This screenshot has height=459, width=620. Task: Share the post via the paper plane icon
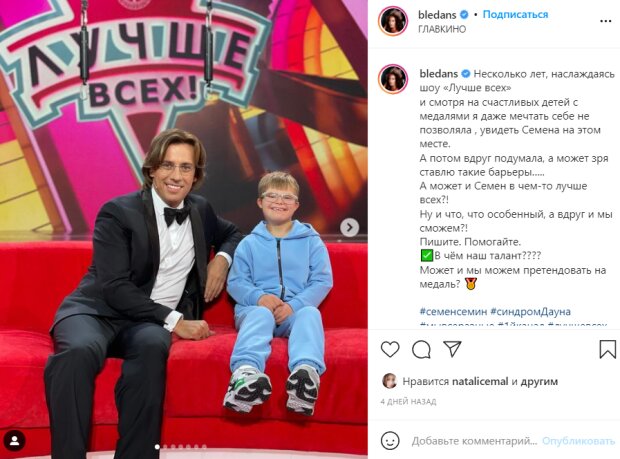(452, 349)
